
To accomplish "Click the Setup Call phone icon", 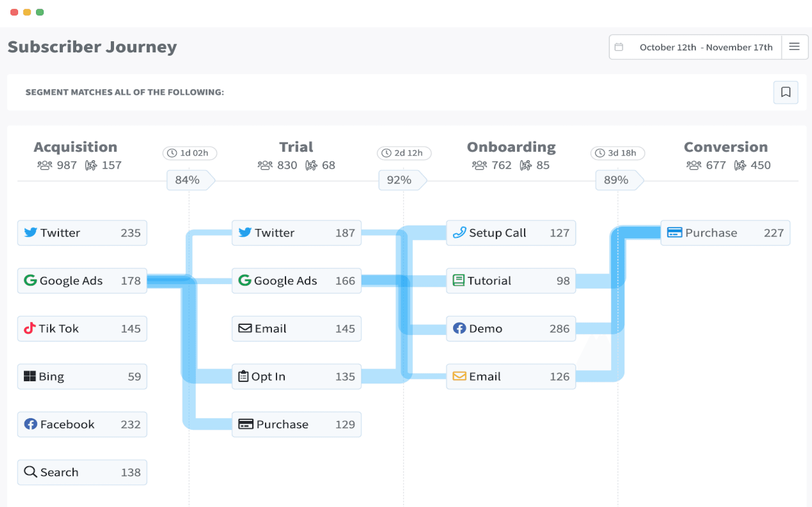I will tap(459, 232).
